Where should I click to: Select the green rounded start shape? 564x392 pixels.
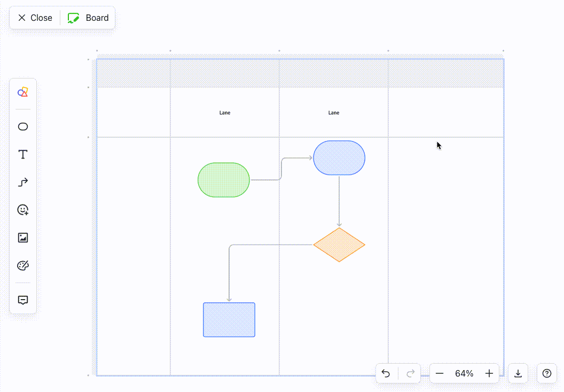223,179
